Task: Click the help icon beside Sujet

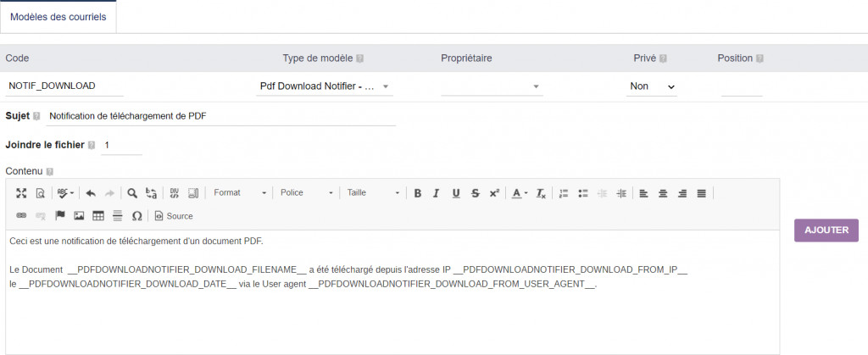Action: [36, 117]
